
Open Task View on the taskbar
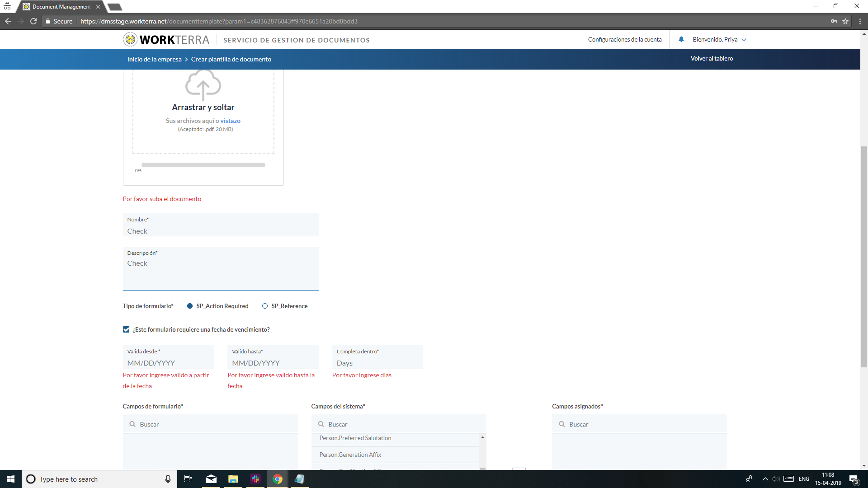point(188,479)
